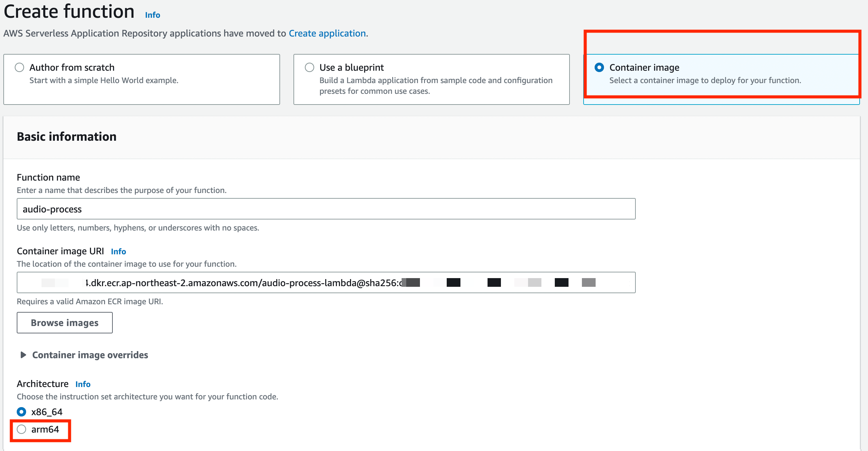Click the x86_64 label text
868x451 pixels.
(x=47, y=412)
